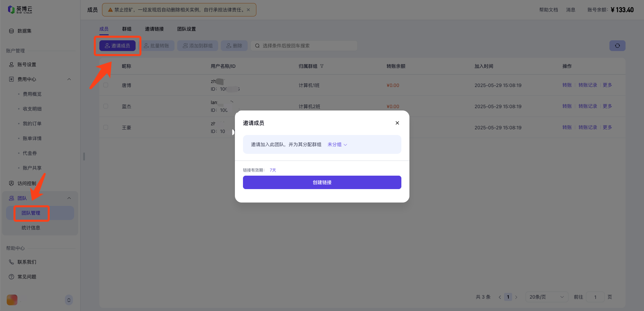
Task: Open Access Control in sidebar
Action: point(27,183)
